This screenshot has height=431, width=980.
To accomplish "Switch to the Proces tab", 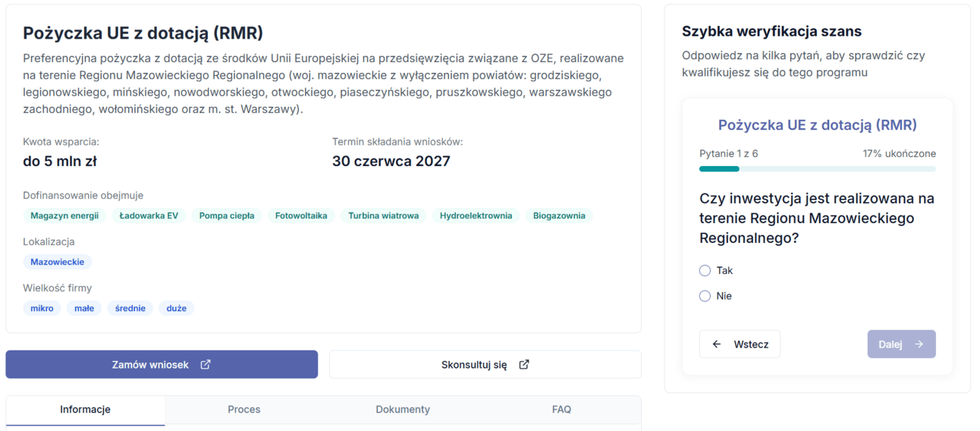I will pyautogui.click(x=244, y=410).
